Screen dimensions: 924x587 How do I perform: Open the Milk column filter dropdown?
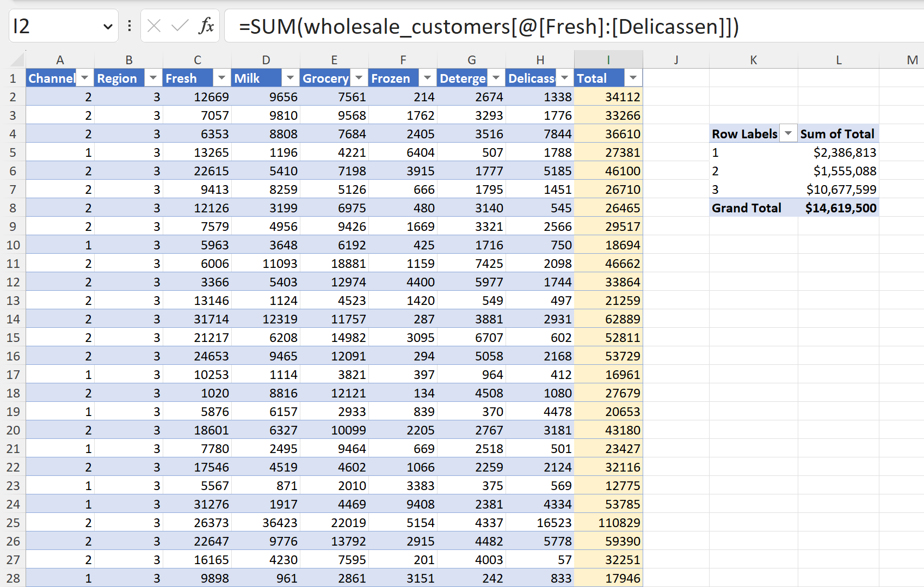[x=291, y=78]
